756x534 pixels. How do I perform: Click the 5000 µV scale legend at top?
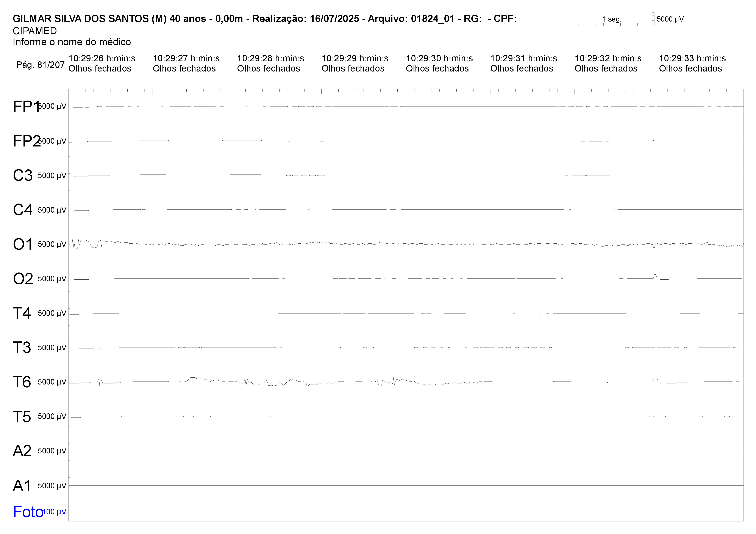(x=670, y=19)
